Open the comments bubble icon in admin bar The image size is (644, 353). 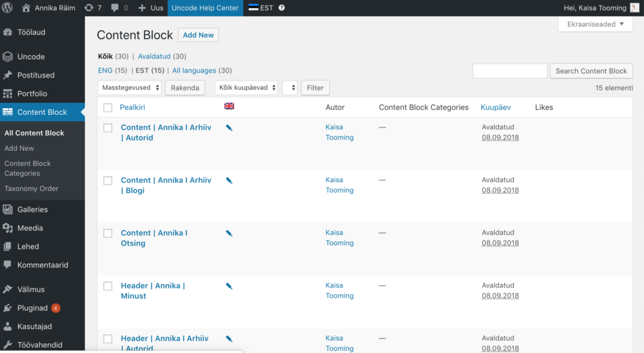coord(114,8)
